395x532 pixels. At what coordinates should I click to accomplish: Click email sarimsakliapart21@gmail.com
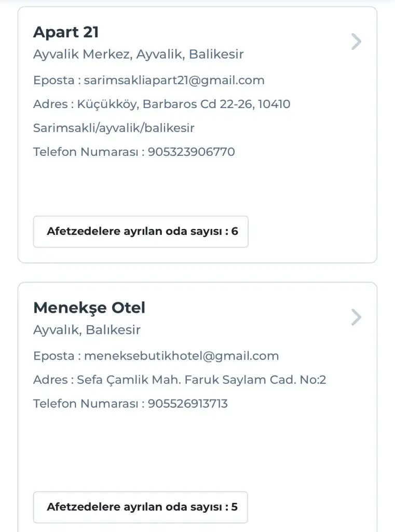pos(174,81)
